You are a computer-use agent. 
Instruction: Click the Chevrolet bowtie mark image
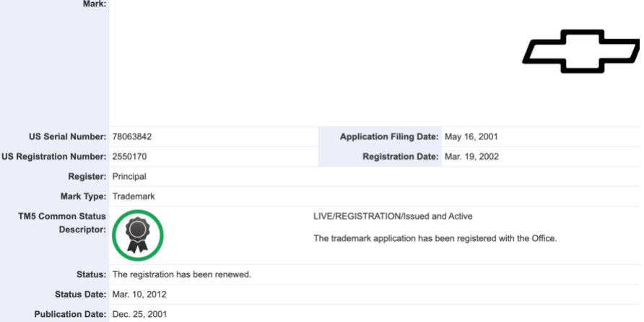(580, 51)
